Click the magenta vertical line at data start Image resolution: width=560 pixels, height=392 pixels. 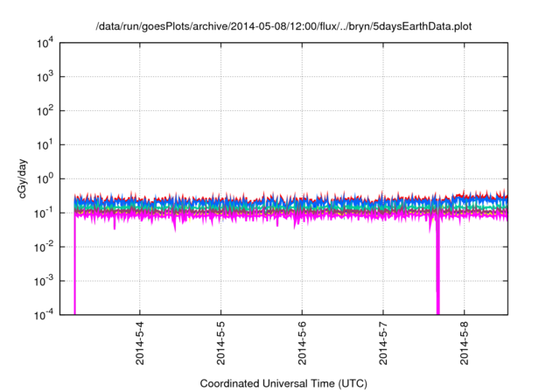coord(74,264)
